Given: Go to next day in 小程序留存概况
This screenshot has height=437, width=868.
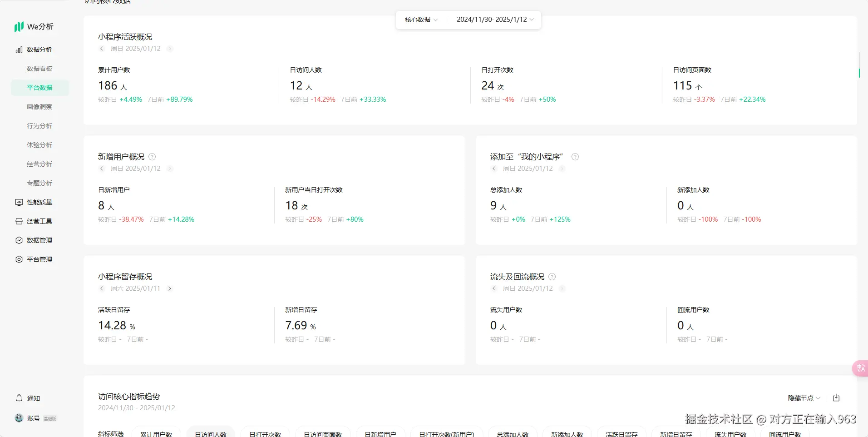Looking at the screenshot, I should pos(170,288).
